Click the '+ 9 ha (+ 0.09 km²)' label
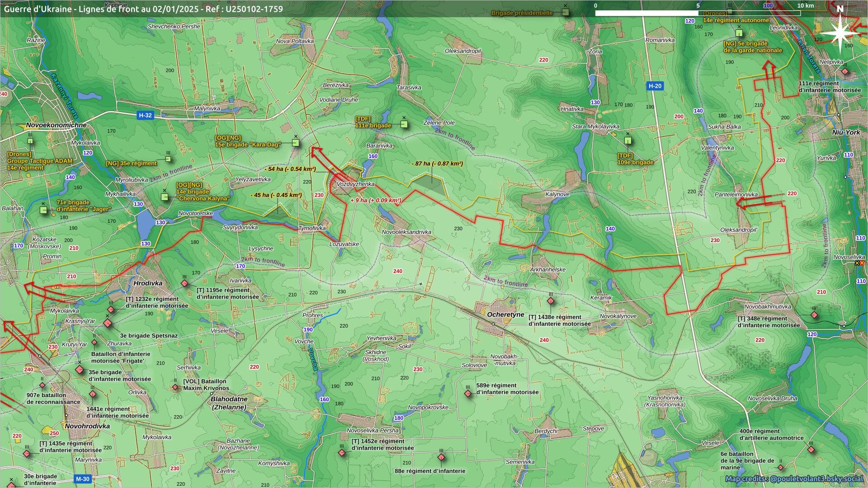 tap(375, 201)
